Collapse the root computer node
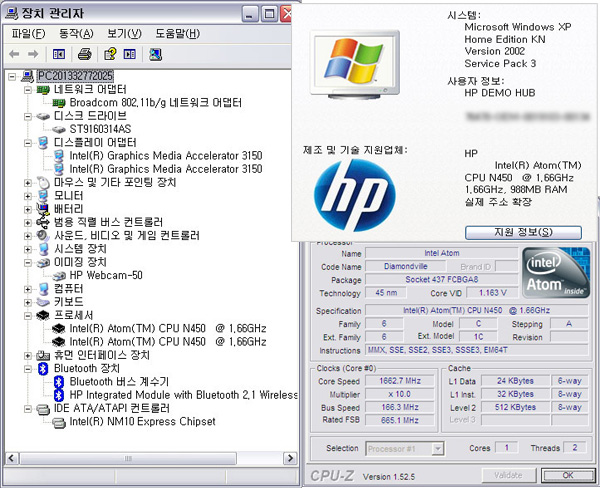 point(12,77)
